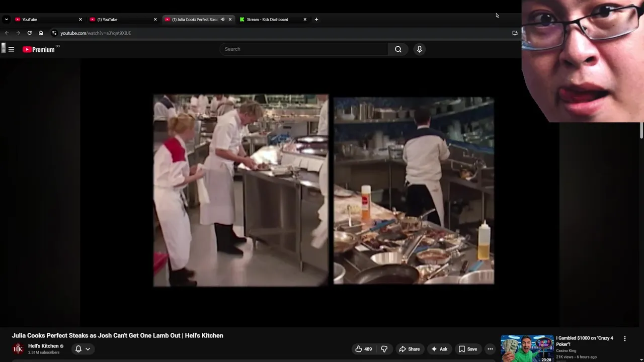Ask about this video
The image size is (644, 362).
click(x=439, y=349)
